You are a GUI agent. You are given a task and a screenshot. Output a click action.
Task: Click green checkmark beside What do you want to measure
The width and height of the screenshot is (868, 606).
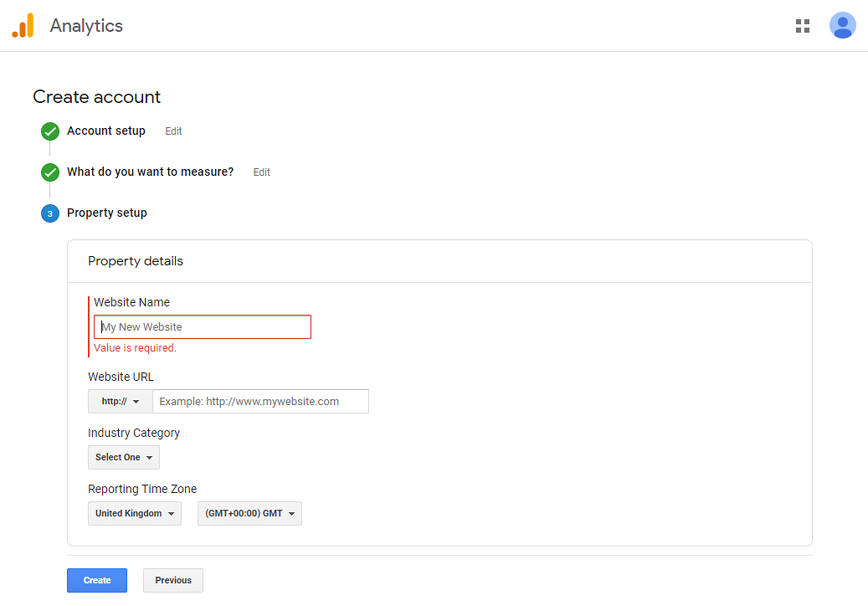coord(50,172)
